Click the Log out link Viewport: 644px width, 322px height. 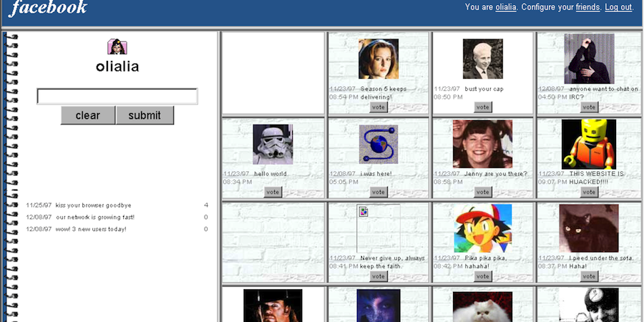tap(618, 7)
